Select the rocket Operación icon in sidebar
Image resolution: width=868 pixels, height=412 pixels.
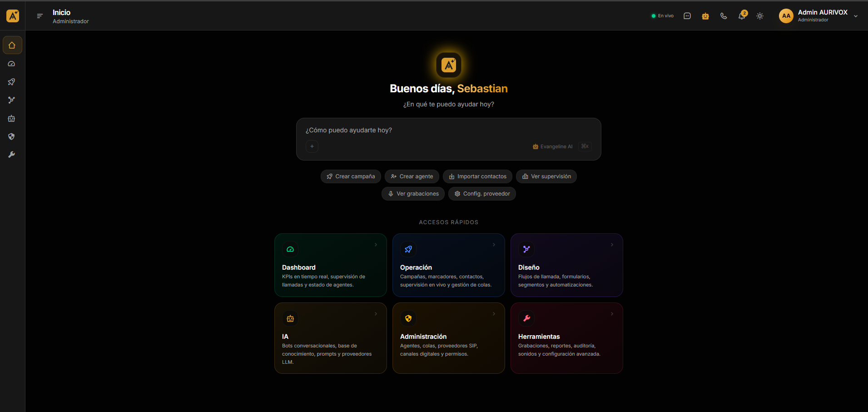point(12,82)
